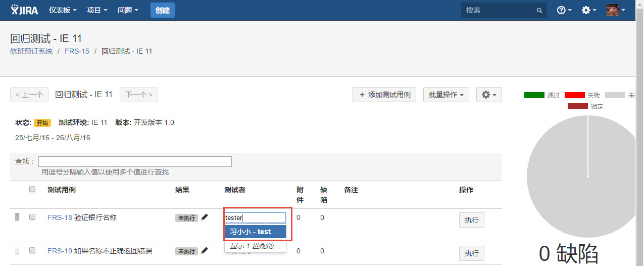The width and height of the screenshot is (644, 266).
Task: Click the gray pie chart
Action: point(581,177)
